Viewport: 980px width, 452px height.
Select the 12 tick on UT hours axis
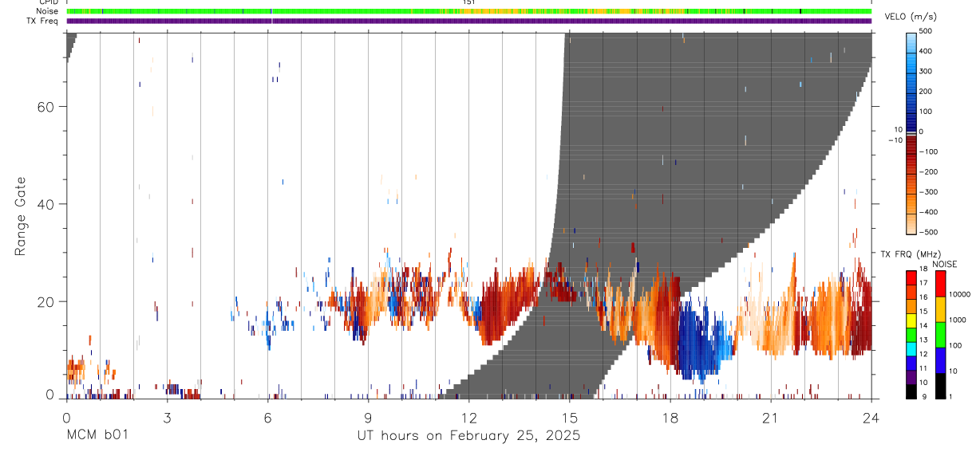point(468,417)
